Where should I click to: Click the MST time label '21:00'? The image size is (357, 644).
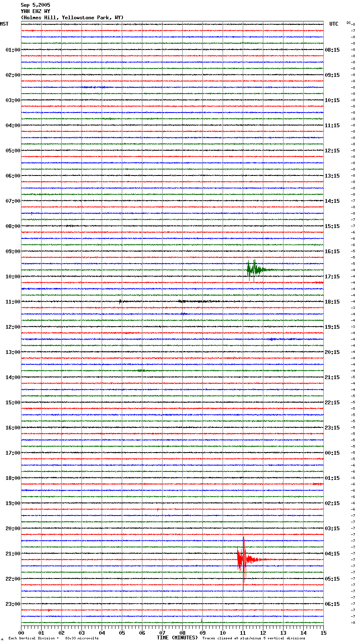tap(13, 554)
